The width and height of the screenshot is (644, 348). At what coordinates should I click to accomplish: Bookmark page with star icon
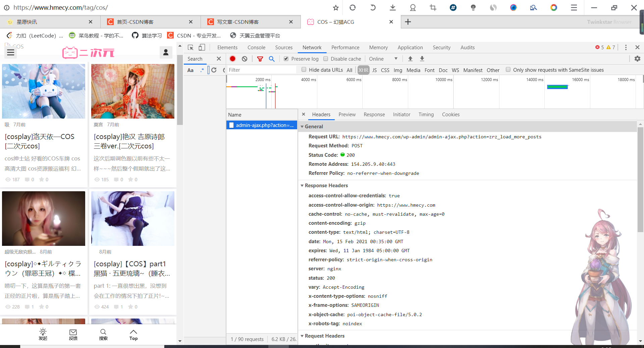335,8
